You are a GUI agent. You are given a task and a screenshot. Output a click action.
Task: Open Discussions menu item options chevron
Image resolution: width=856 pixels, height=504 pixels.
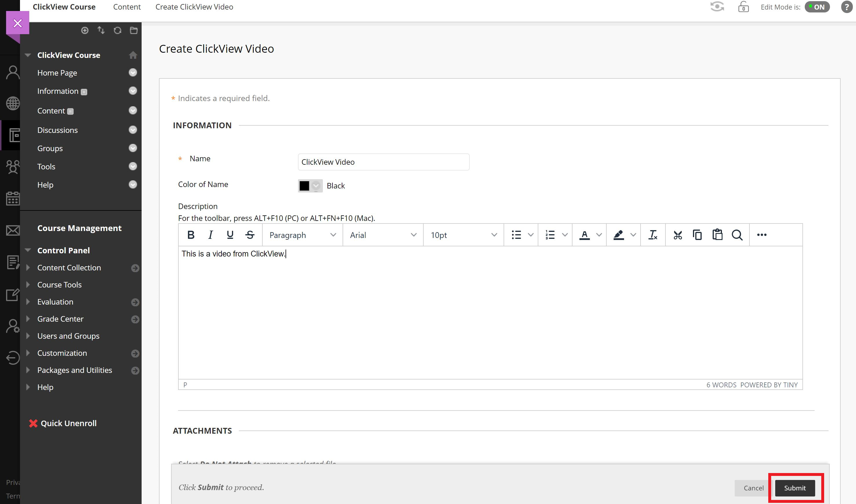pyautogui.click(x=133, y=130)
